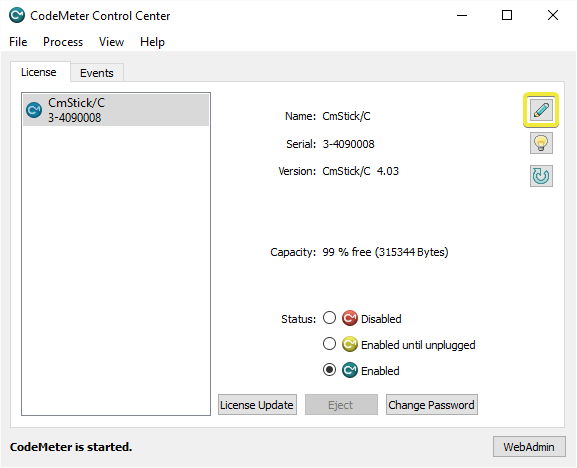The image size is (577, 468).
Task: Click the yellow Enabled until unplugged icon
Action: [350, 344]
